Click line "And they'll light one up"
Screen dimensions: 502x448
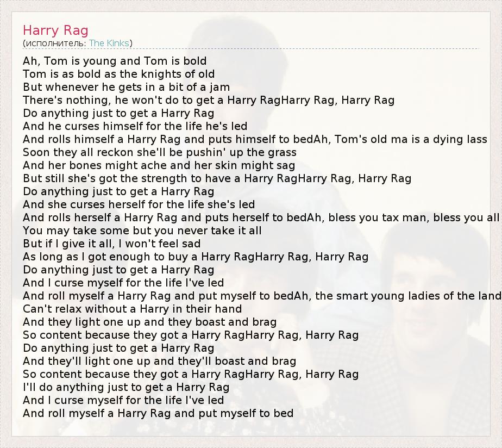tap(159, 361)
